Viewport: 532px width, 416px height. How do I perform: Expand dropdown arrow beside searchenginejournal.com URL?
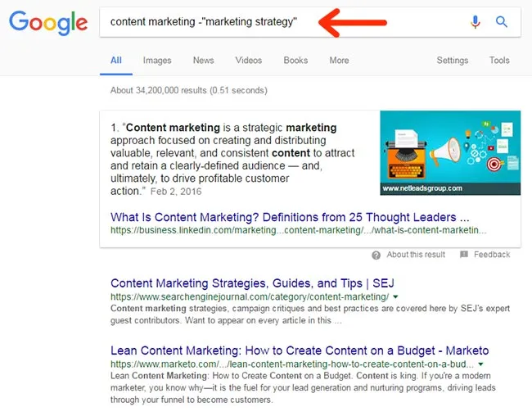[x=395, y=296]
